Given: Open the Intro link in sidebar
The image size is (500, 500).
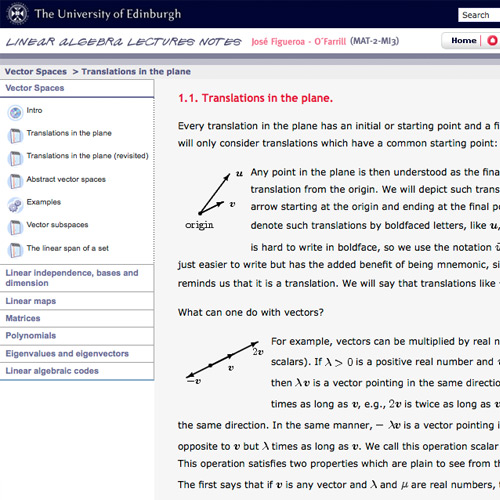Looking at the screenshot, I should coord(34,110).
